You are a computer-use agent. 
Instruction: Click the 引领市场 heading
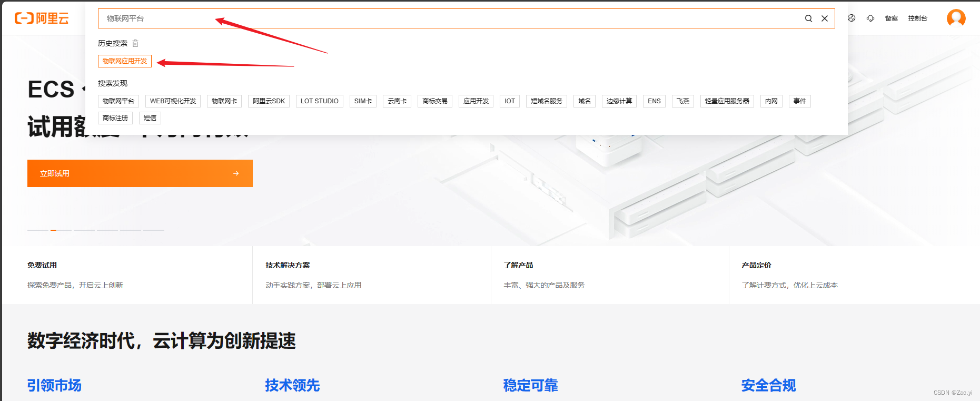tap(54, 386)
